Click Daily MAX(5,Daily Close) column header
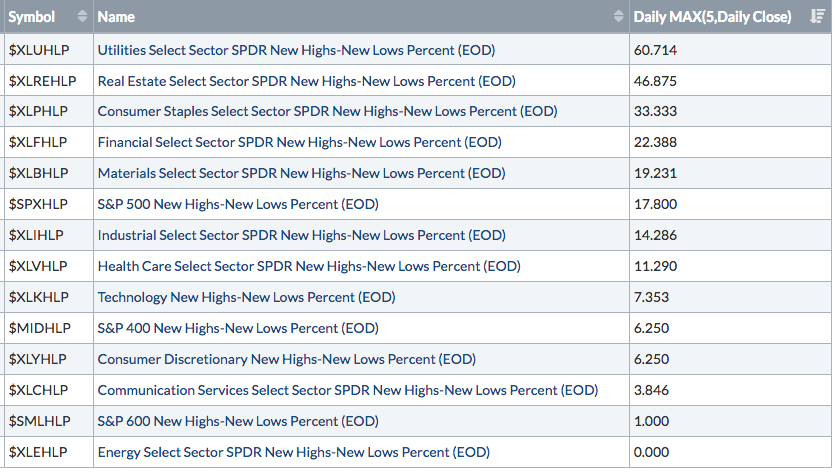 tap(712, 17)
